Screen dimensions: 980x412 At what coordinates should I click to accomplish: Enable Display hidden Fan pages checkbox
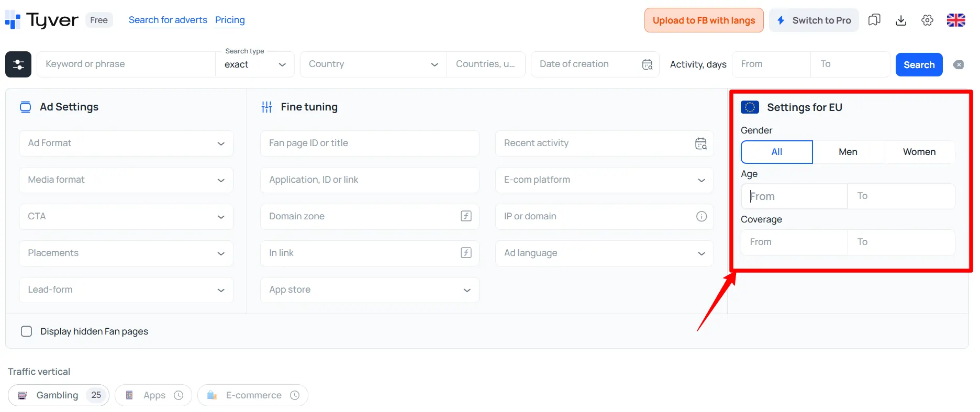tap(26, 331)
